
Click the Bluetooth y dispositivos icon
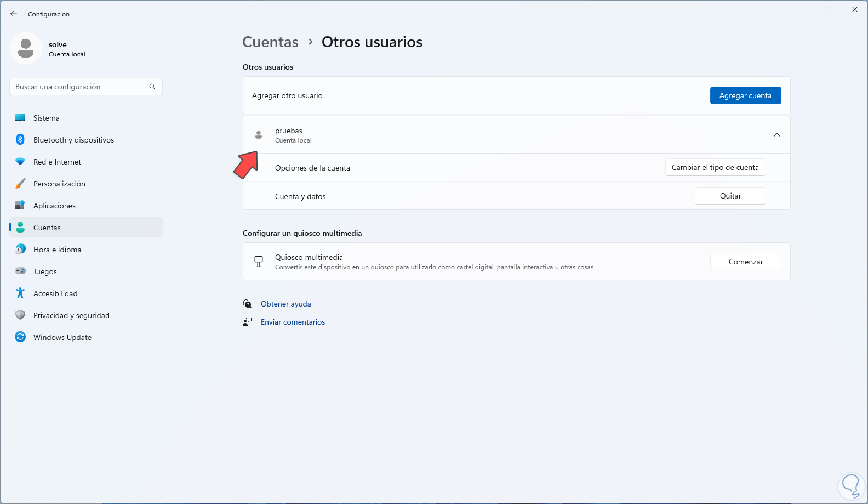[x=20, y=140]
